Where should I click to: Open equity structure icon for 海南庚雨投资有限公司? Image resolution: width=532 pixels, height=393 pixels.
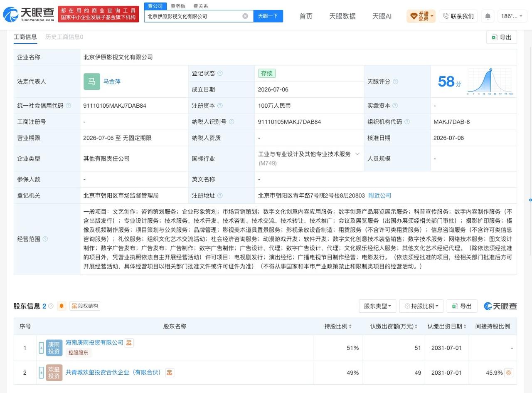pyautogui.click(x=129, y=343)
